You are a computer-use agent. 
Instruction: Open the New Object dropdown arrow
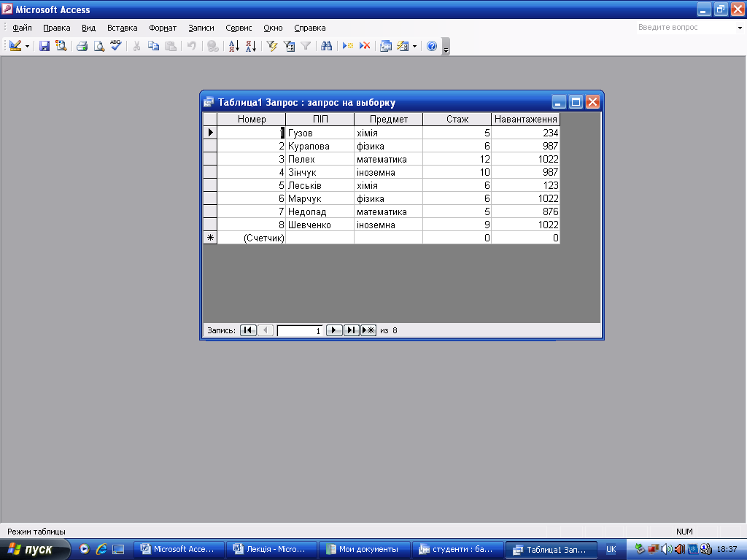pos(414,46)
